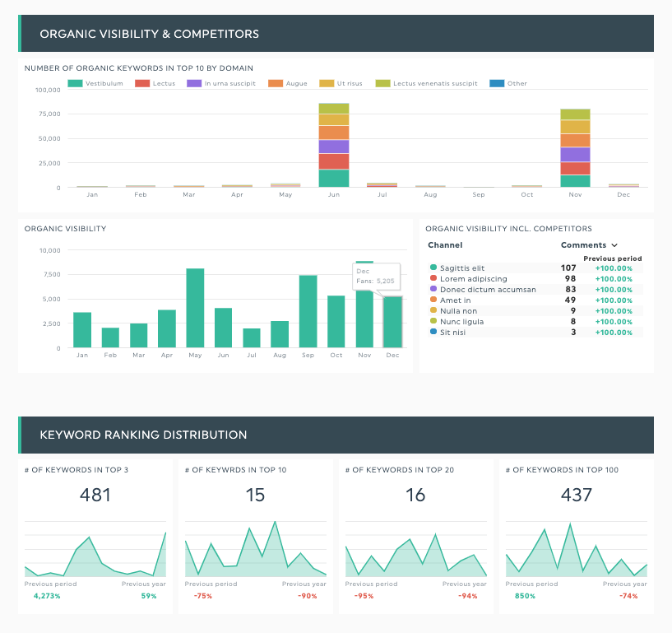Viewport: 672px width, 633px height.
Task: Click the red Lectus legend icon
Action: point(141,83)
